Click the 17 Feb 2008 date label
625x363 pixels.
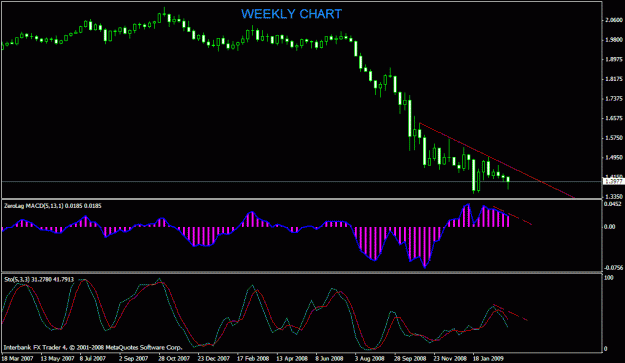253,358
